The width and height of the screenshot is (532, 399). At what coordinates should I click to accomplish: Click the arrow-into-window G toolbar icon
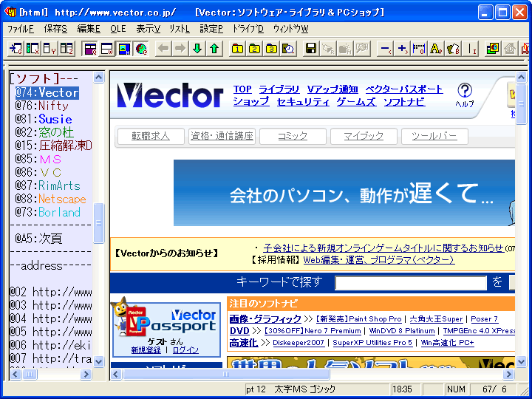pos(16,49)
